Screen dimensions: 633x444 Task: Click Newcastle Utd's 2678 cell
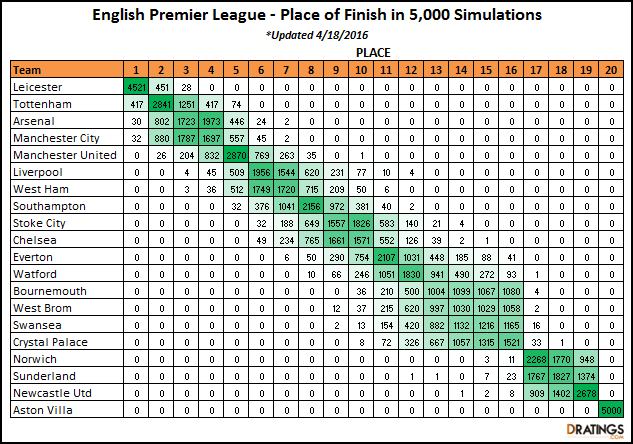coord(585,394)
